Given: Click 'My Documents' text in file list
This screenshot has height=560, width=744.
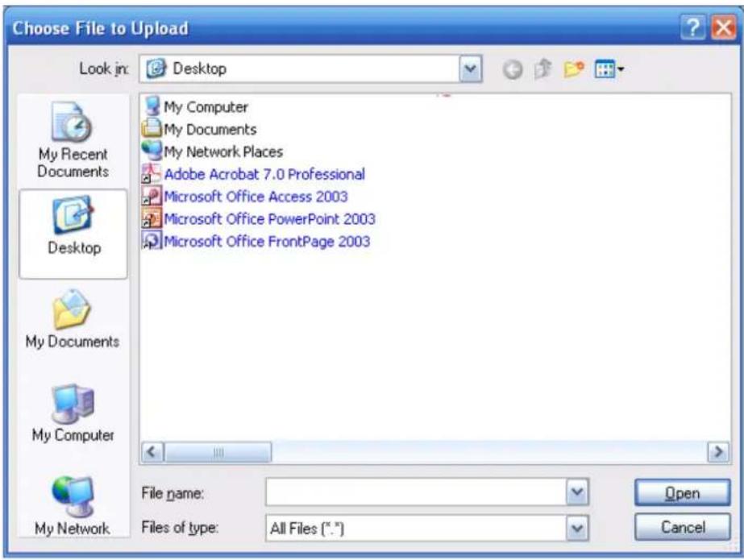Looking at the screenshot, I should tap(210, 130).
